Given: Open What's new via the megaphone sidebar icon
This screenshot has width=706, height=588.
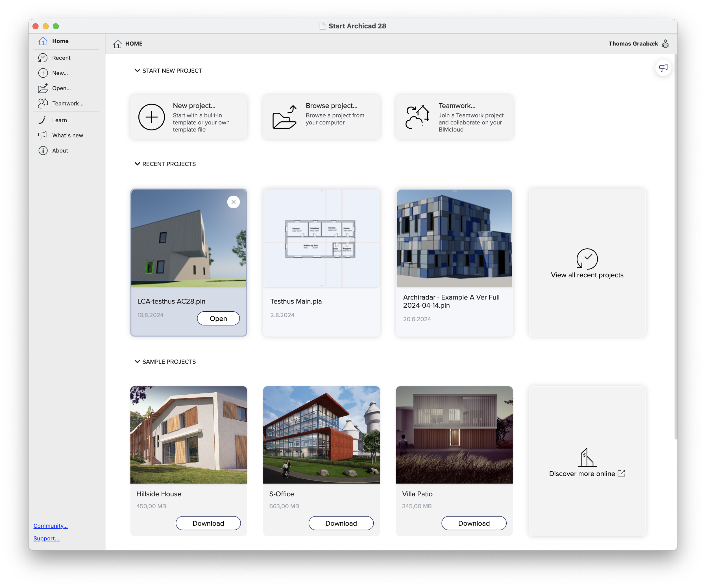Looking at the screenshot, I should [43, 135].
